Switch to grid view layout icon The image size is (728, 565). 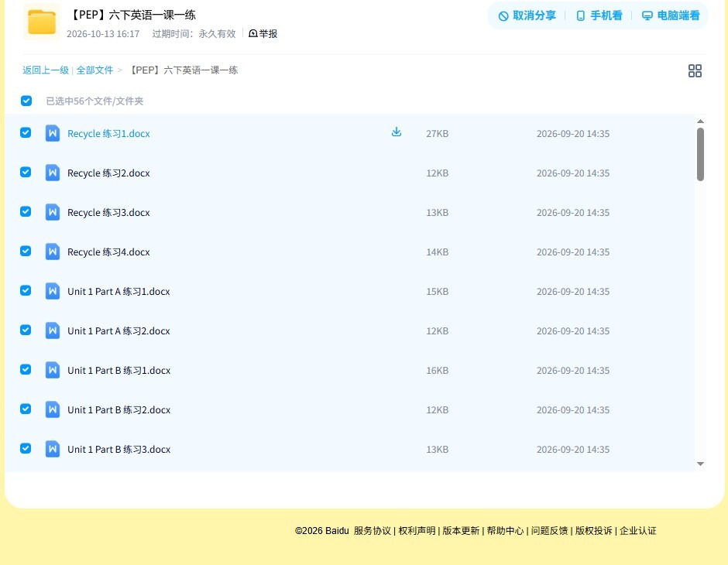tap(695, 70)
